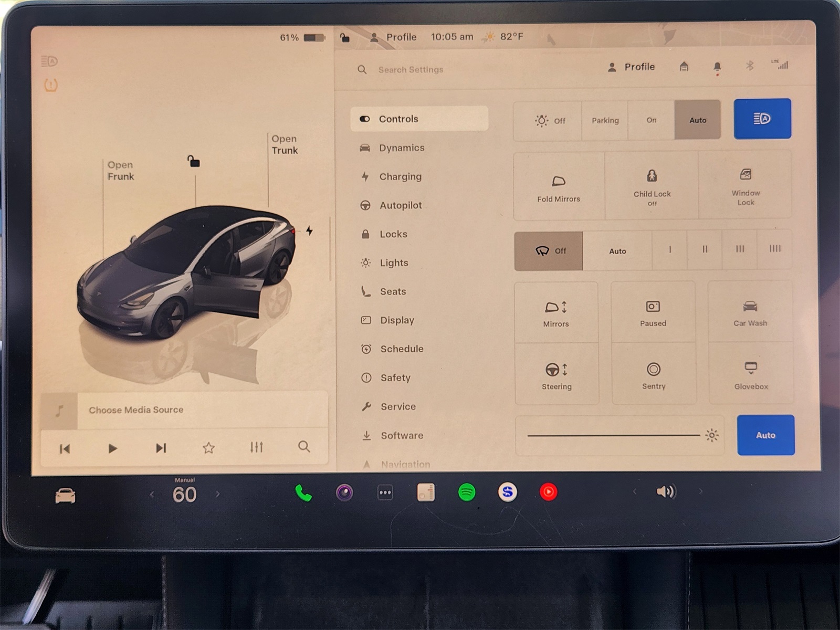Viewport: 840px width, 630px height.
Task: Set wipers to speed IIII
Action: (x=775, y=249)
